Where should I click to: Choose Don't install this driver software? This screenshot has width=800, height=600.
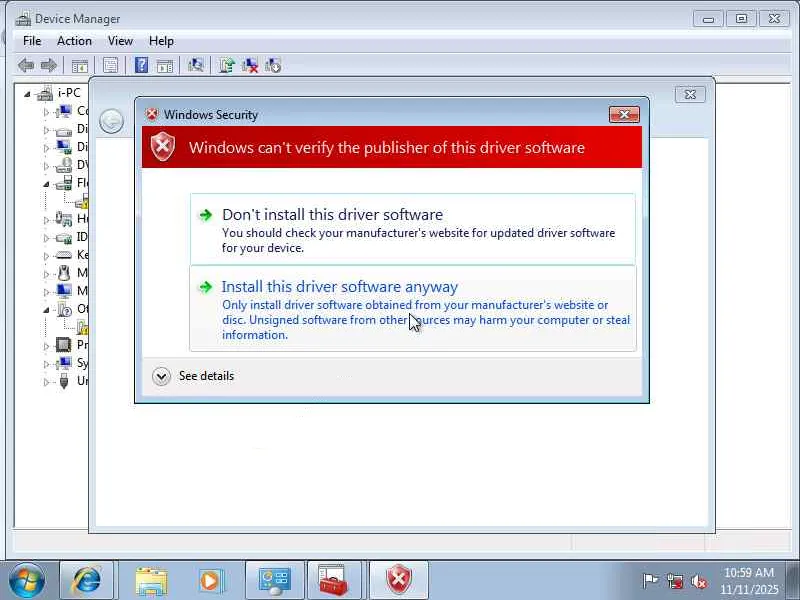413,229
